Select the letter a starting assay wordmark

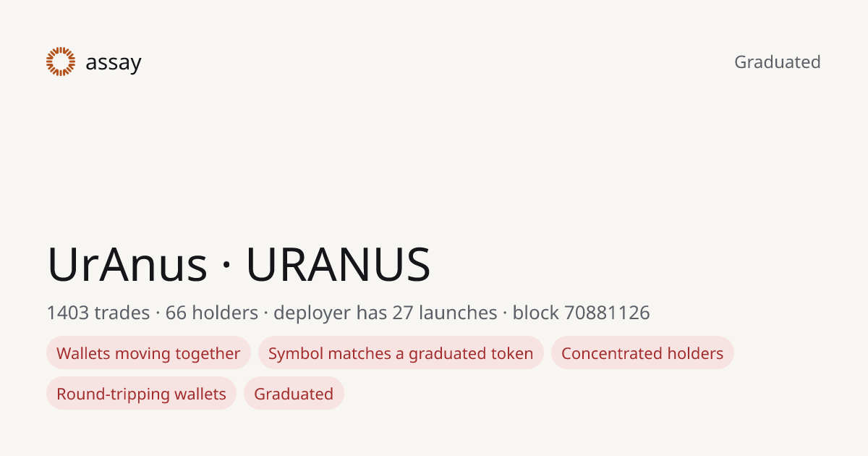click(91, 64)
